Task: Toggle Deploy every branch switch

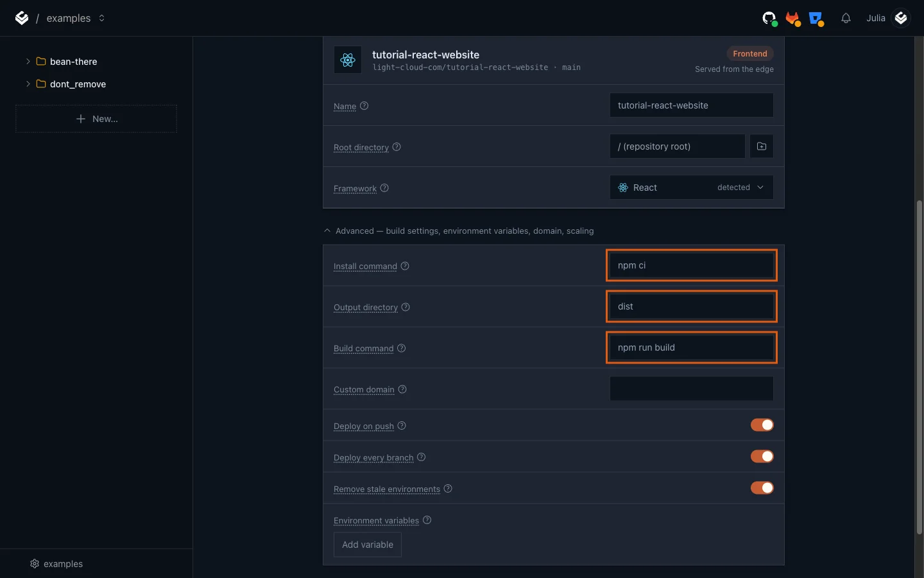Action: [762, 457]
